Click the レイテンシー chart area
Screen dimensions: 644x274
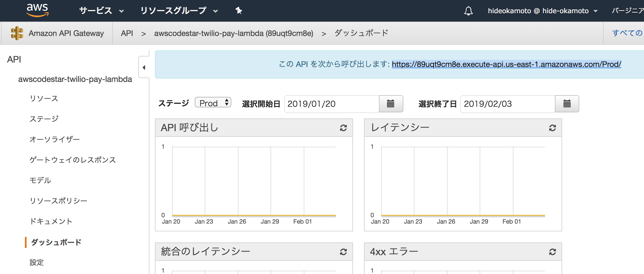coord(463,181)
